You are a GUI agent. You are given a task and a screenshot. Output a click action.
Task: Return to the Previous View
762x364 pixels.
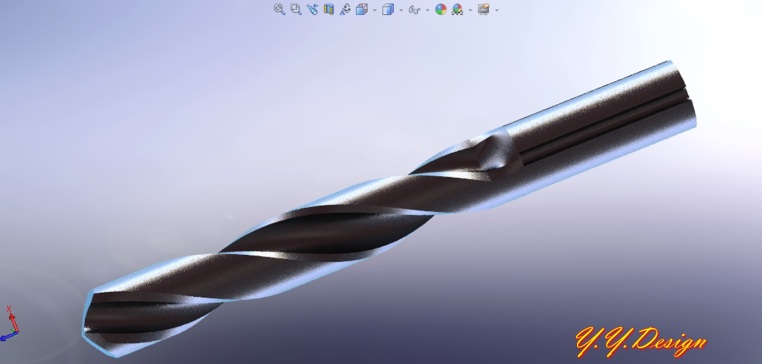tap(312, 9)
